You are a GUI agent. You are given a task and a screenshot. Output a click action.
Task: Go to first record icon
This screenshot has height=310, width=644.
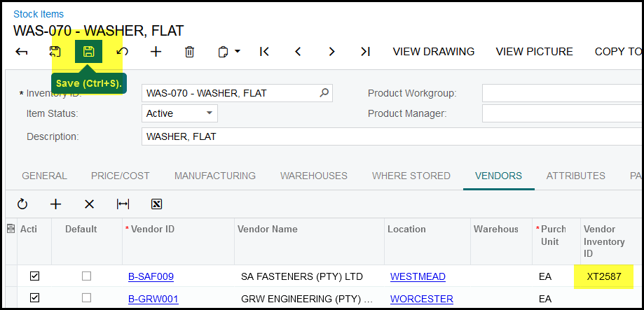264,51
